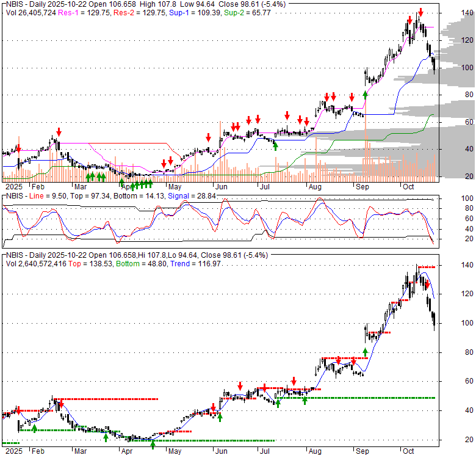
Task: Click green arrow under July dip in top chart
Action: (275, 145)
